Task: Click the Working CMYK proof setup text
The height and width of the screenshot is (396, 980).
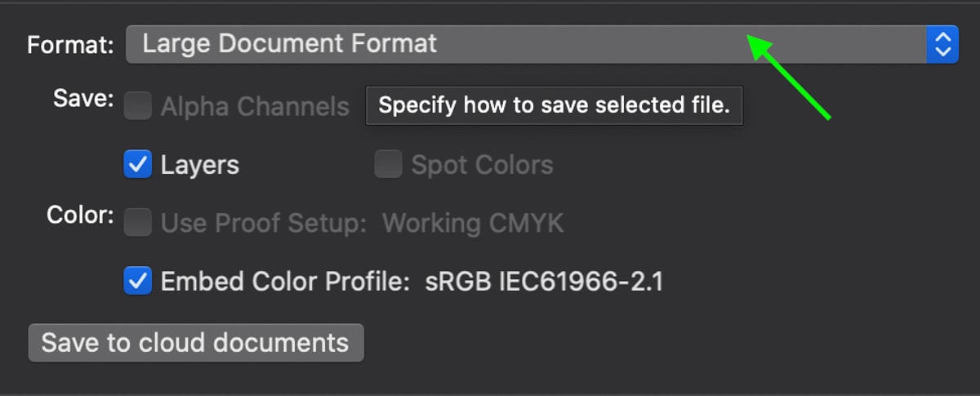Action: [x=473, y=223]
